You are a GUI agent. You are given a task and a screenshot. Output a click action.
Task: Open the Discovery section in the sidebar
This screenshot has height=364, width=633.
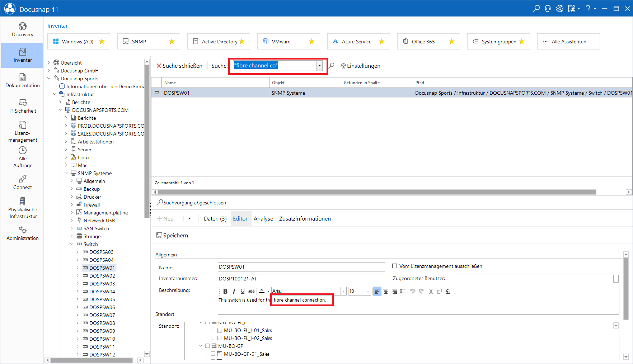pyautogui.click(x=22, y=29)
